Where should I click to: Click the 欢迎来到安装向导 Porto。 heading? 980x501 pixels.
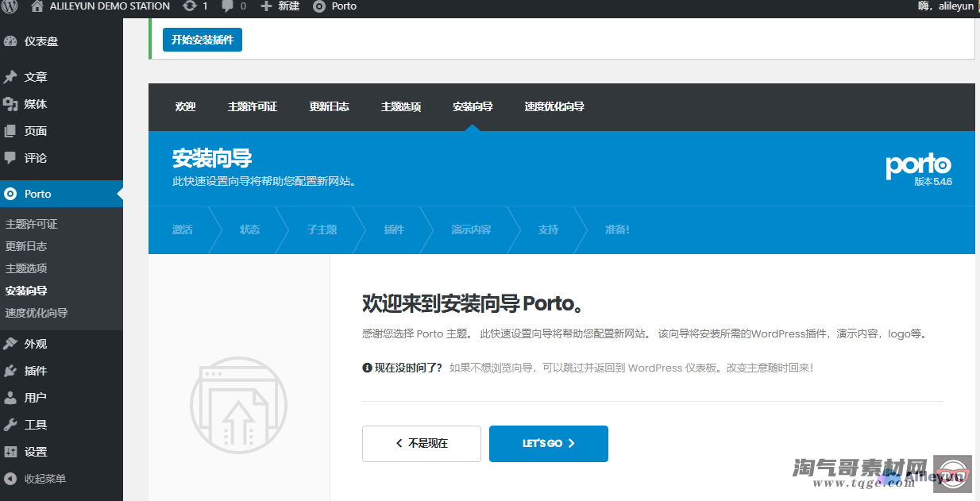(474, 304)
